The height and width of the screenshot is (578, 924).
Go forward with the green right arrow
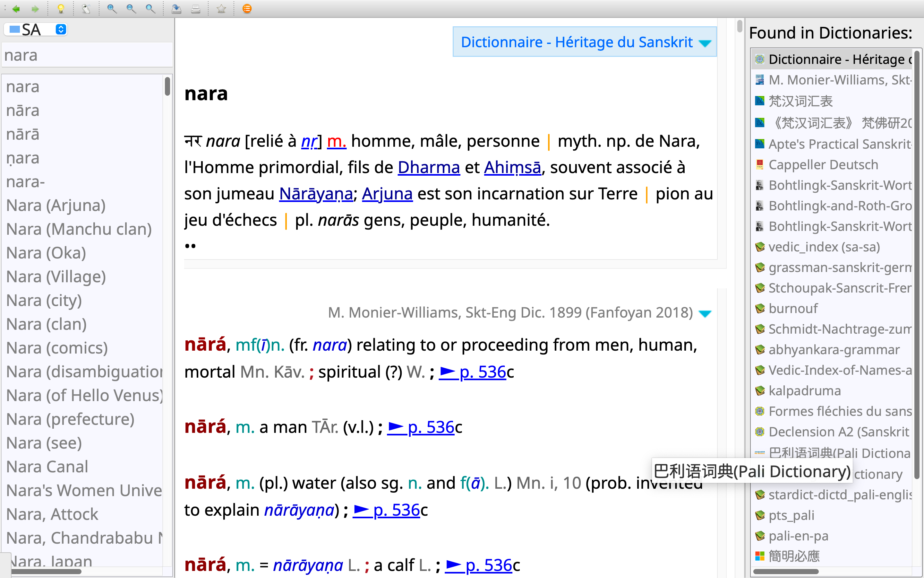click(35, 9)
